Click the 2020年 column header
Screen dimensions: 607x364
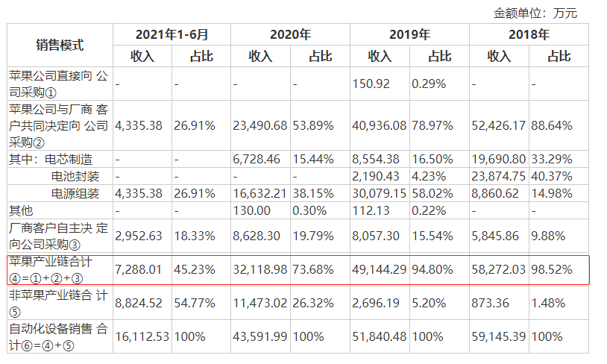(x=290, y=34)
